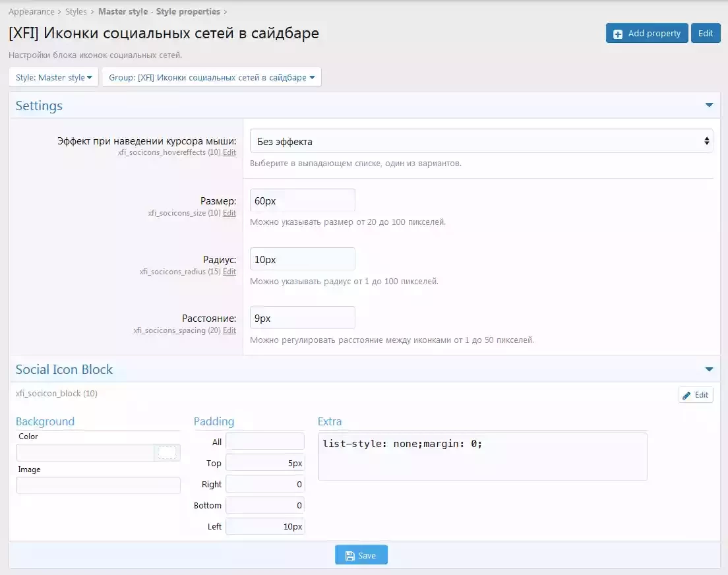The width and height of the screenshot is (728, 575).
Task: Click the Background Image field
Action: (x=98, y=485)
